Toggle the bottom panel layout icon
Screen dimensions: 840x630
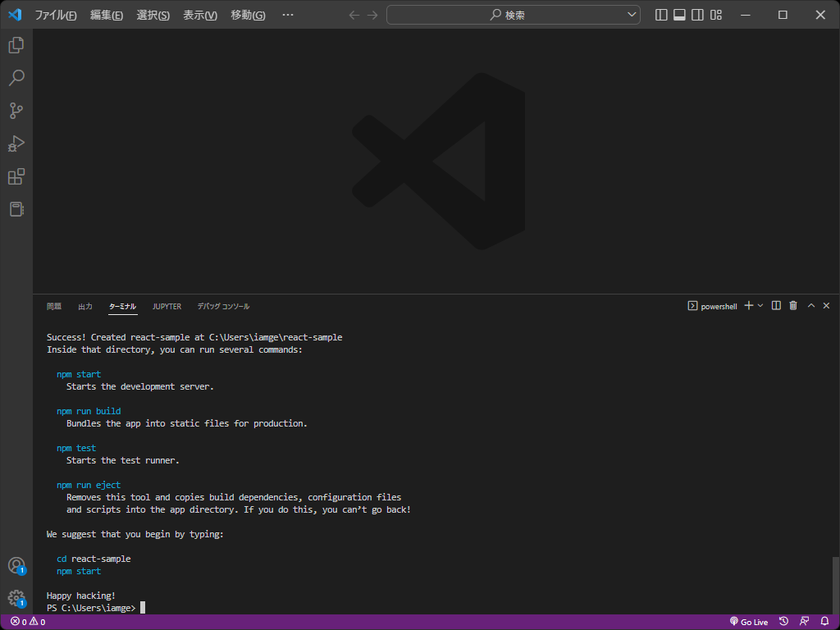(x=679, y=15)
